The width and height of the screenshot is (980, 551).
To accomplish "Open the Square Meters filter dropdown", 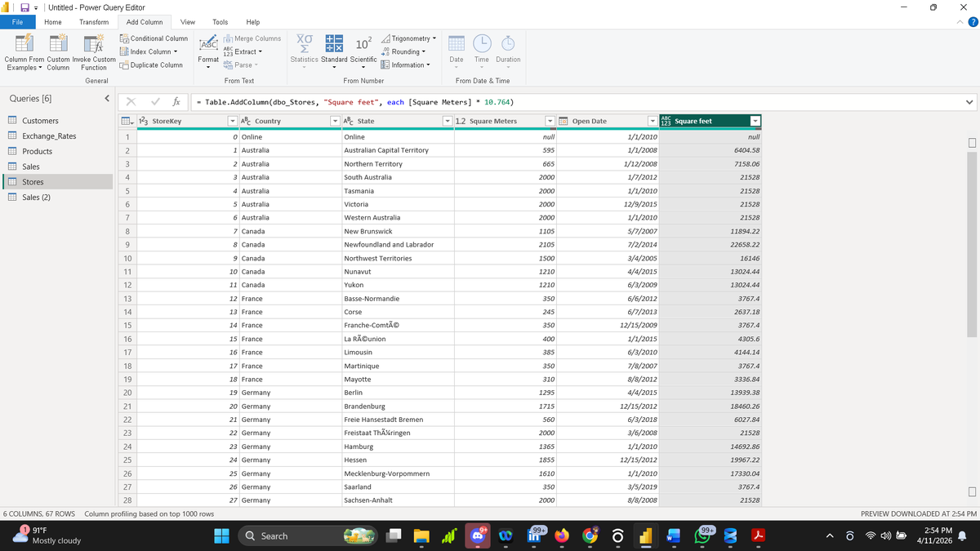I will pos(550,121).
